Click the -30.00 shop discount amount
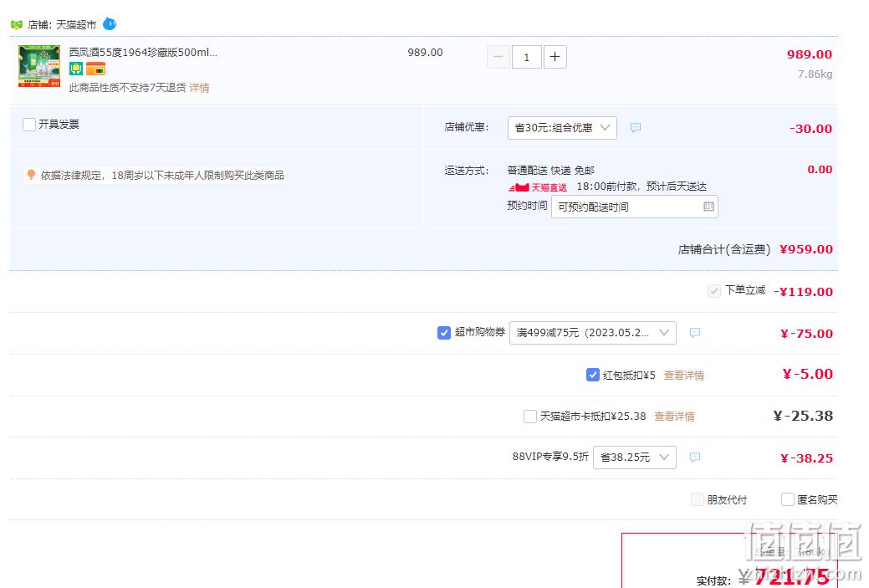 click(810, 129)
